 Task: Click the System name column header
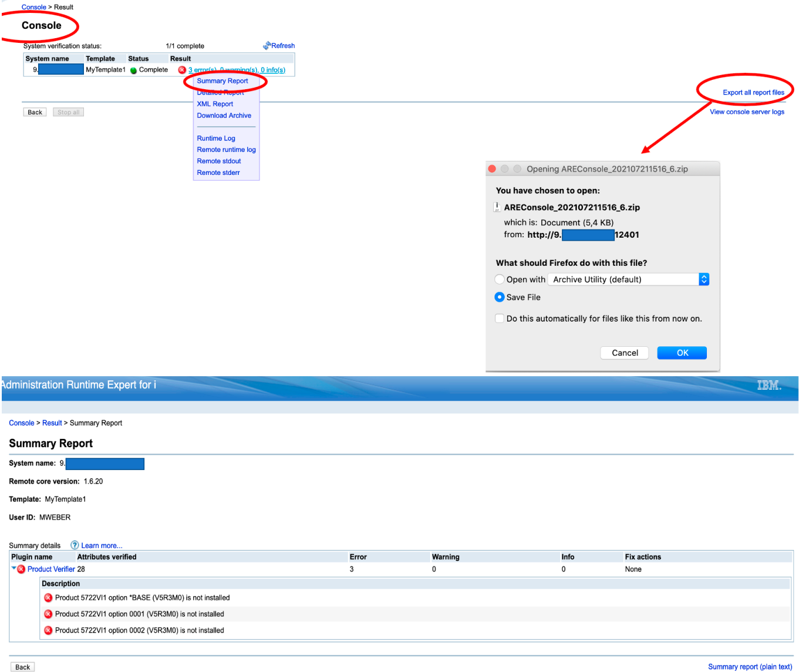point(47,59)
